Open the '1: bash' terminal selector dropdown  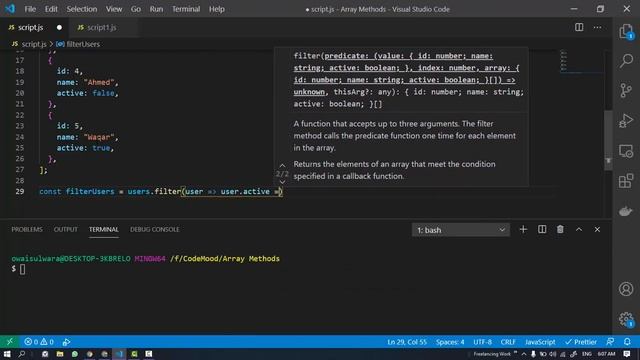pyautogui.click(x=461, y=230)
